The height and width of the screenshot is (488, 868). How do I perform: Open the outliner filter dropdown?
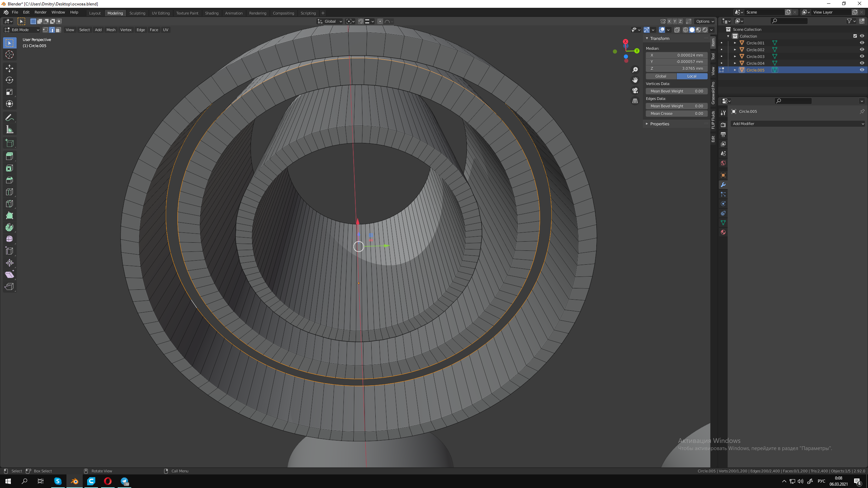851,21
